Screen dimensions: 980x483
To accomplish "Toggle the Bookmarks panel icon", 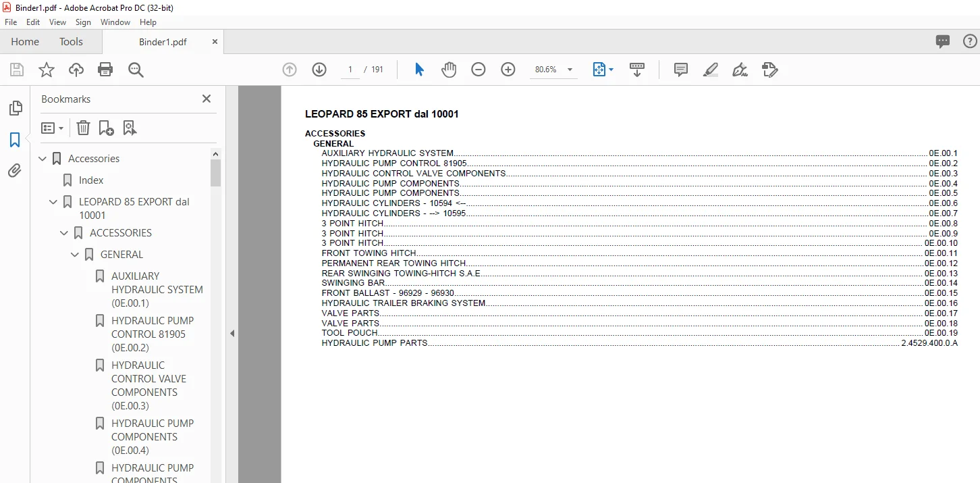I will pyautogui.click(x=15, y=140).
